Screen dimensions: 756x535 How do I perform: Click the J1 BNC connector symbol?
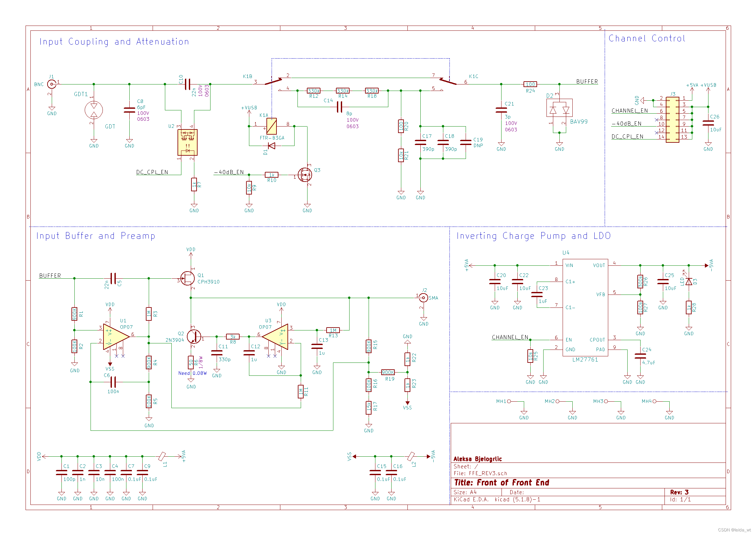(x=51, y=84)
